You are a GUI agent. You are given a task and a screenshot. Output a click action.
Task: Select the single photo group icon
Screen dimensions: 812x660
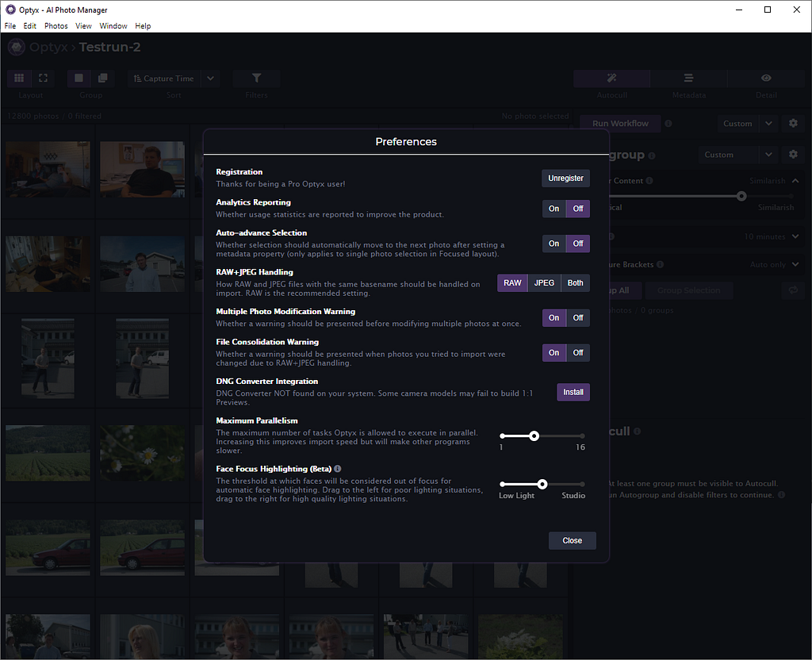(79, 79)
